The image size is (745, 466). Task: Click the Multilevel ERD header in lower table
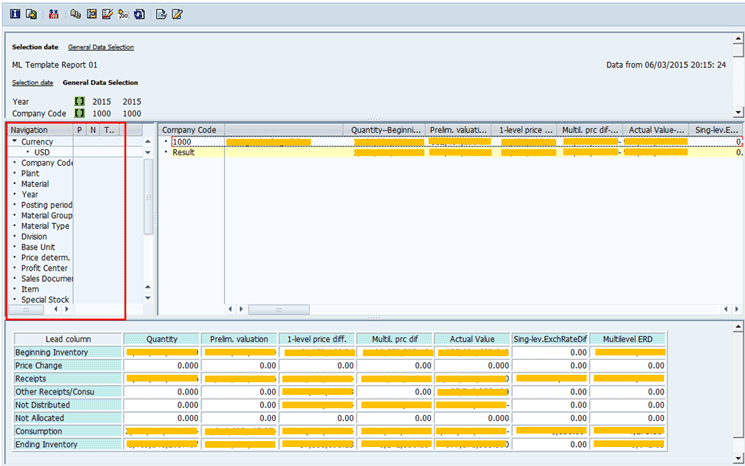(x=628, y=339)
